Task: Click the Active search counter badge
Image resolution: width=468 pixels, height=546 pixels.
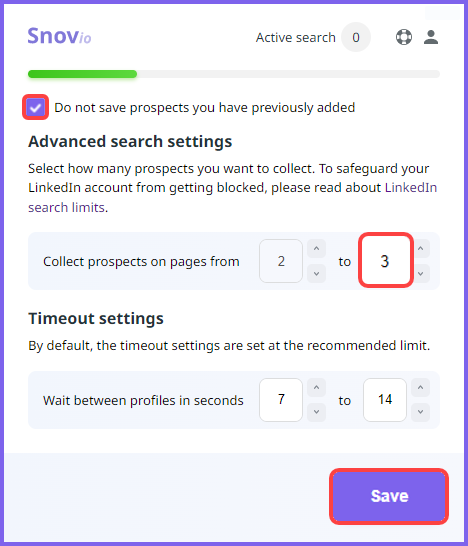Action: point(356,37)
